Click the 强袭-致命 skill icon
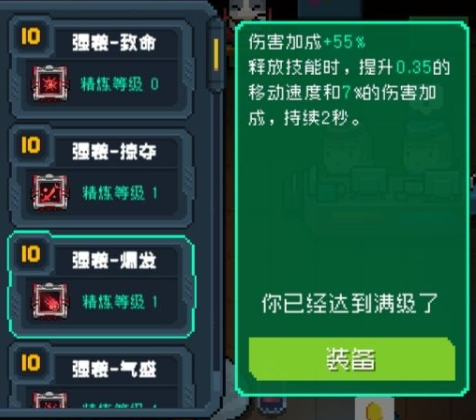 coord(50,83)
